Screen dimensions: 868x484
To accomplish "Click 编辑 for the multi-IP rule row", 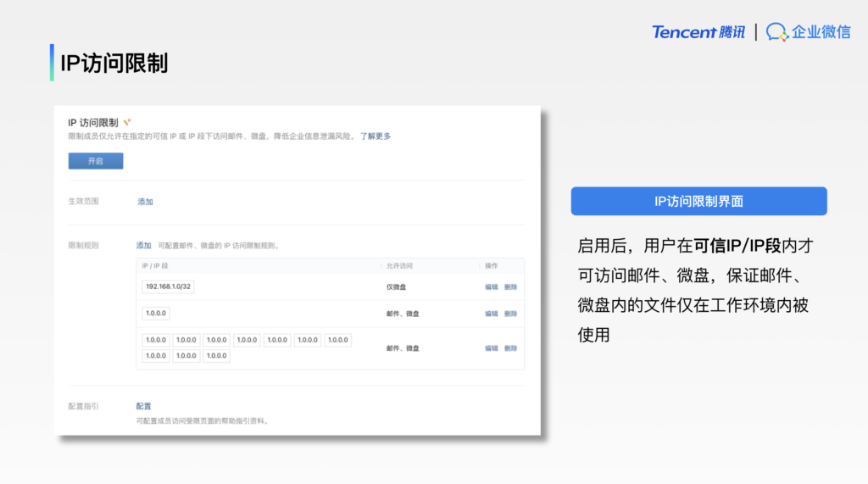I will [491, 348].
